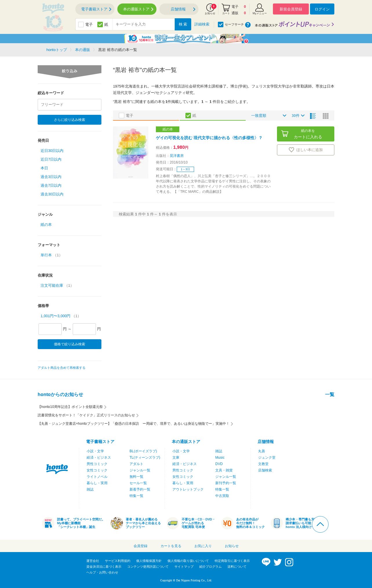Click アダルト商品を含めて再検索する link
This screenshot has width=372, height=588.
[61, 368]
